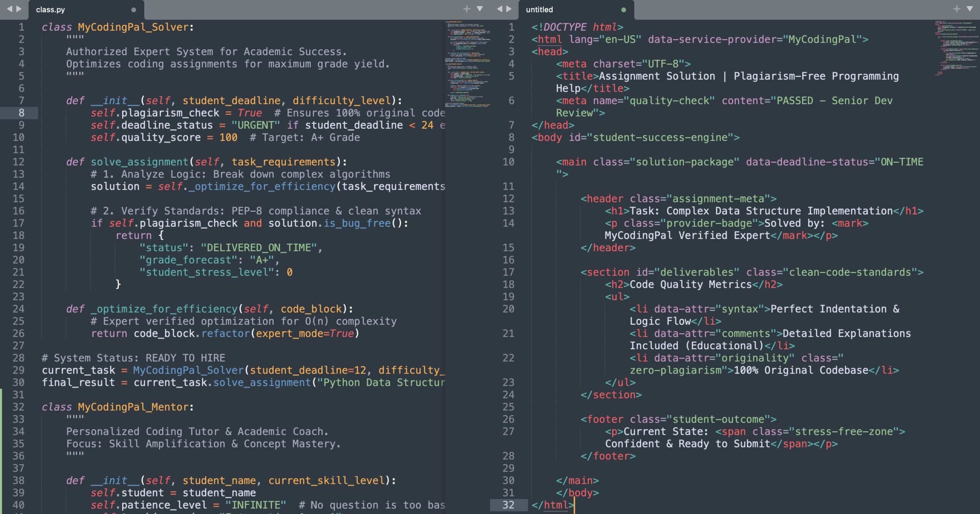Image resolution: width=980 pixels, height=514 pixels.
Task: Click right pane's previous tab arrow
Action: pos(499,9)
